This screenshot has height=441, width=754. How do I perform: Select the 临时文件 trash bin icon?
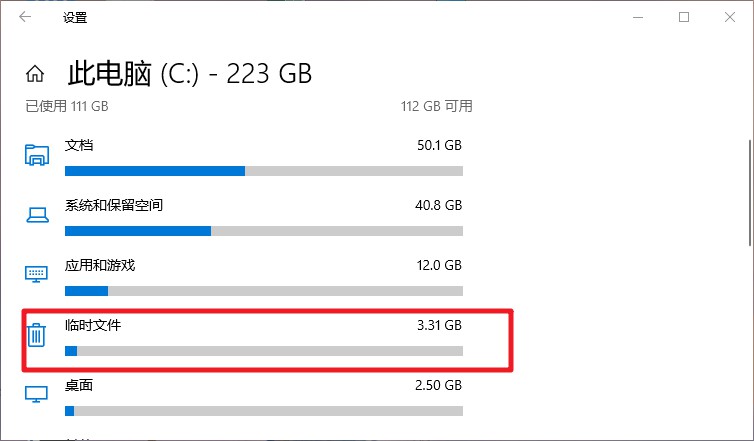tap(36, 335)
